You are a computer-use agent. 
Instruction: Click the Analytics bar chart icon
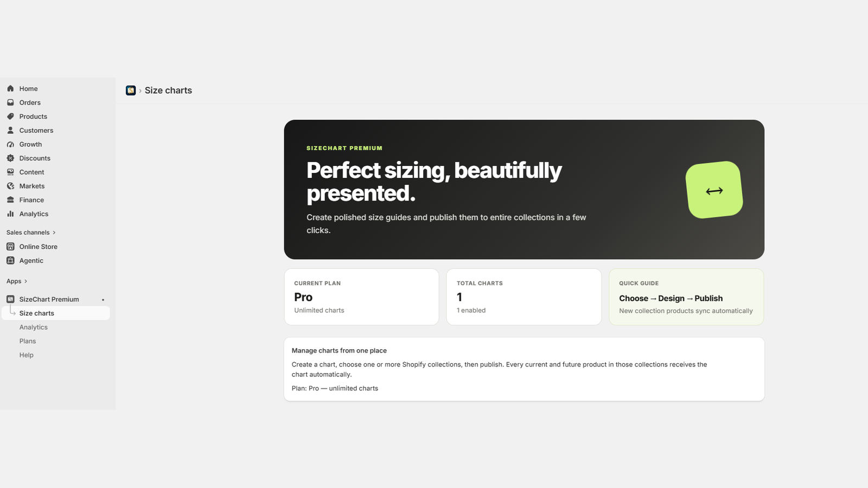[10, 214]
